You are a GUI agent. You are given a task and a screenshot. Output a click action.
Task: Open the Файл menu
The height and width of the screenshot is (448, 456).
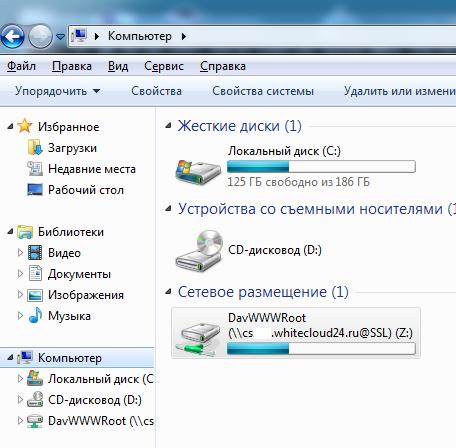pos(21,66)
